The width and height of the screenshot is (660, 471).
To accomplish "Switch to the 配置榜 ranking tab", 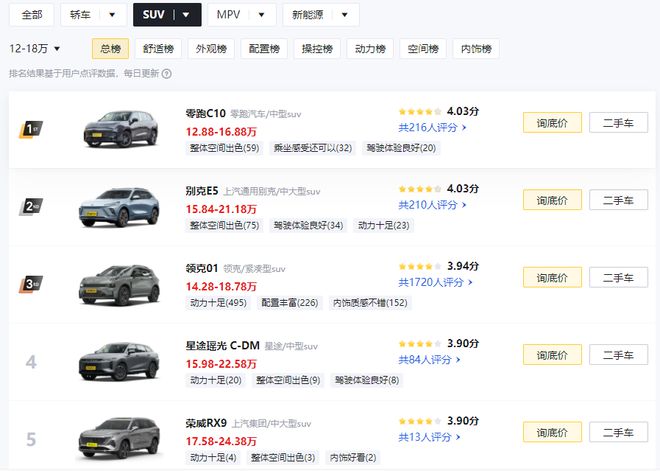I will [264, 48].
